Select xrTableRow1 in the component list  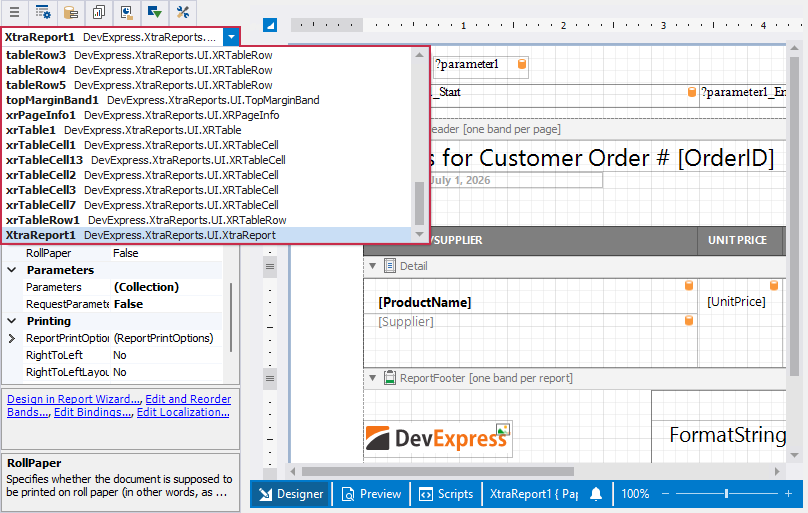click(x=208, y=220)
